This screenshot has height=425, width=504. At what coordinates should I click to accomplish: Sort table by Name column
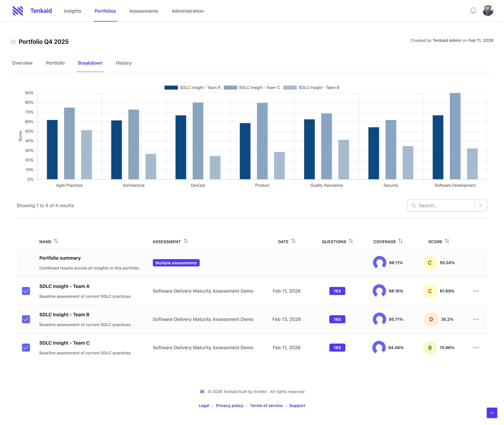click(x=56, y=241)
